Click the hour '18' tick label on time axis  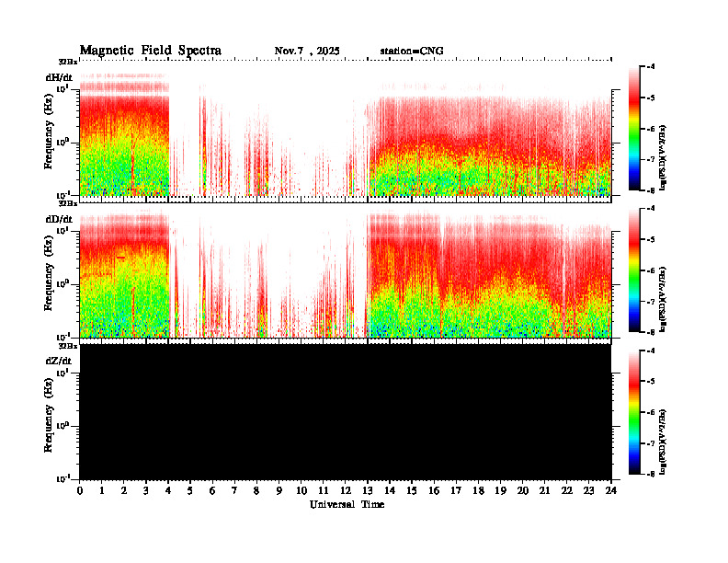click(478, 491)
